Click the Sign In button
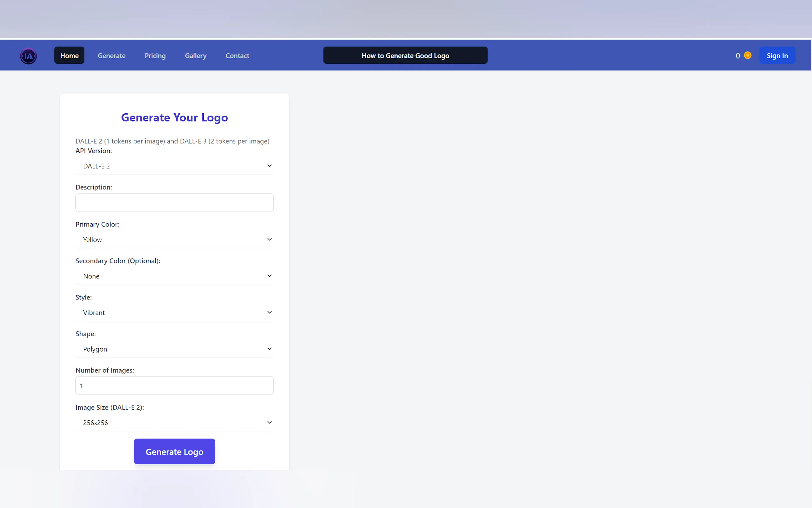This screenshot has height=508, width=812. coord(777,55)
